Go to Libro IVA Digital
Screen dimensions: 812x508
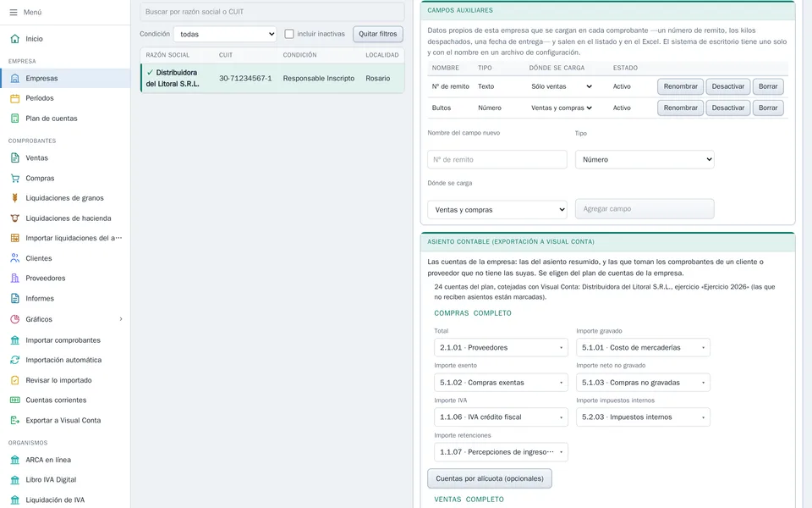pos(65,480)
